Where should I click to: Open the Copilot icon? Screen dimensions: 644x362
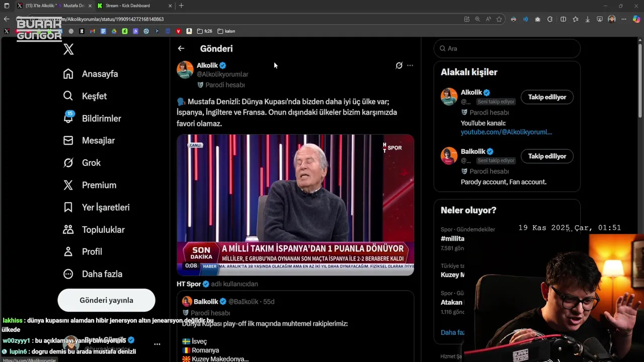click(636, 19)
